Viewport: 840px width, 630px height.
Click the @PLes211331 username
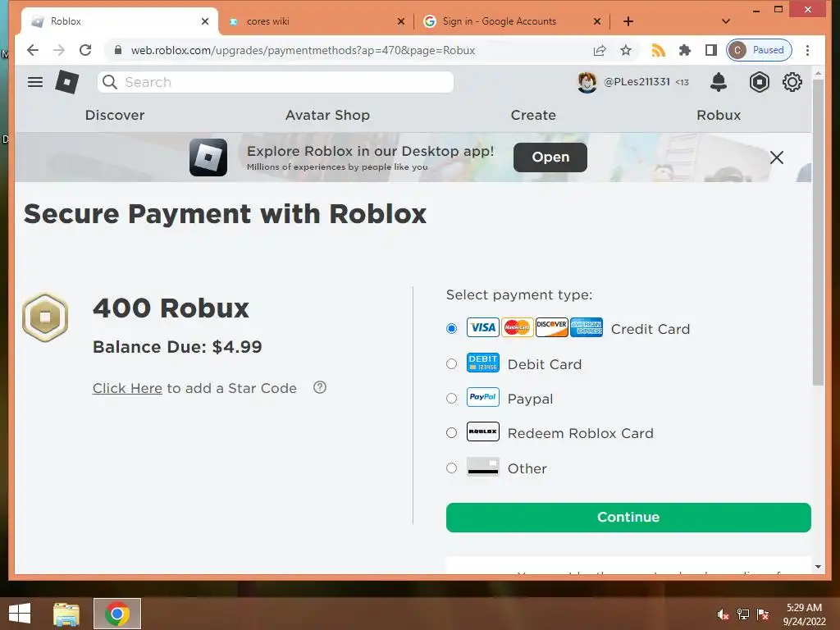(637, 82)
